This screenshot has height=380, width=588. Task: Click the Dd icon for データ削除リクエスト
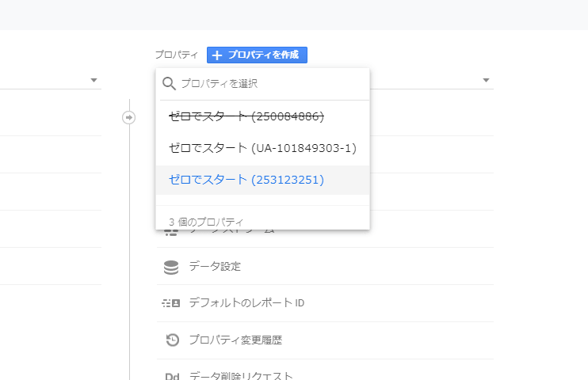click(x=171, y=376)
